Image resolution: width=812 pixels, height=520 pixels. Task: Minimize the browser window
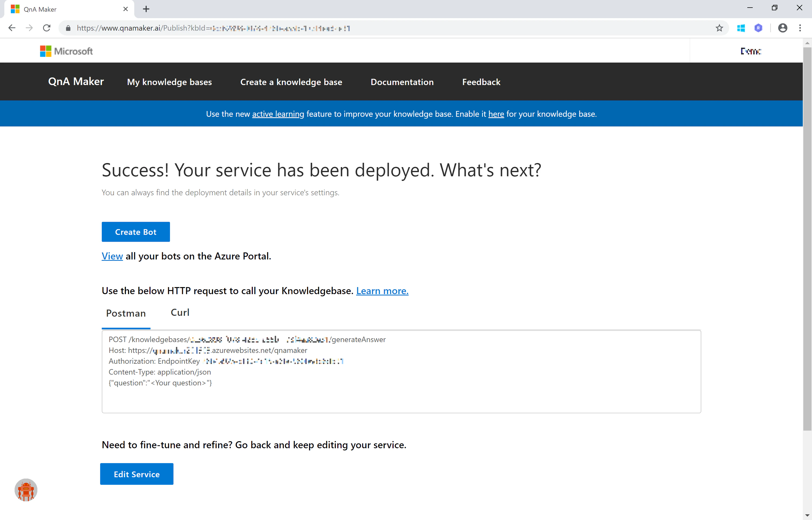click(x=750, y=8)
